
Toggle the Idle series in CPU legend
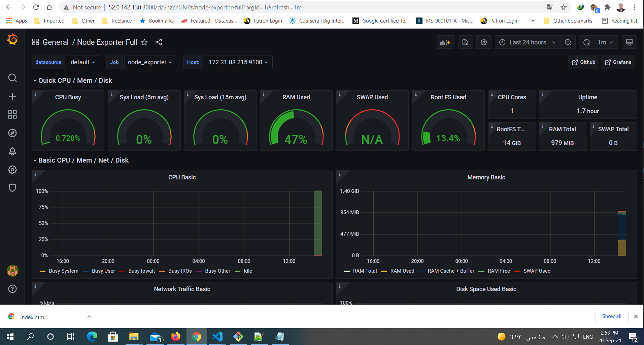point(247,271)
